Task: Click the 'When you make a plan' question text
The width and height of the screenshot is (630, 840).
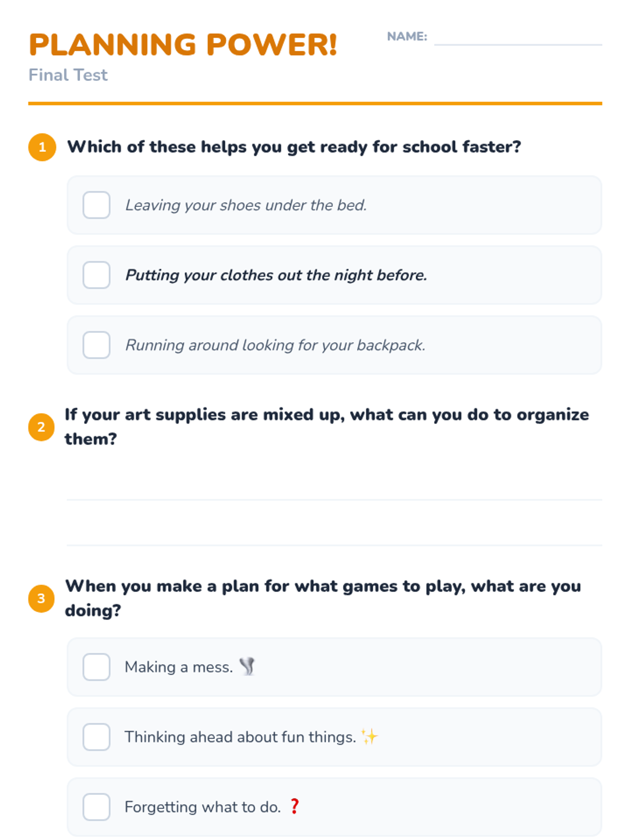Action: [323, 586]
